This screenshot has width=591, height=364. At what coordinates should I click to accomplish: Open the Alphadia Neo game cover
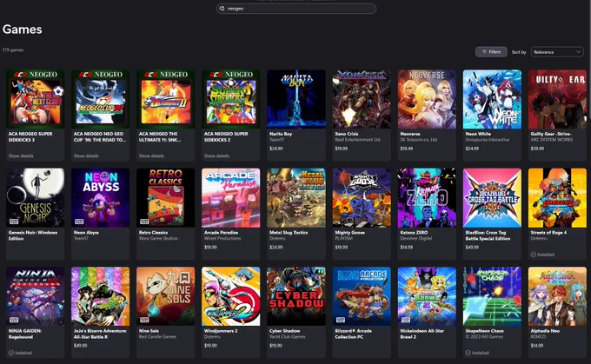coord(557,296)
